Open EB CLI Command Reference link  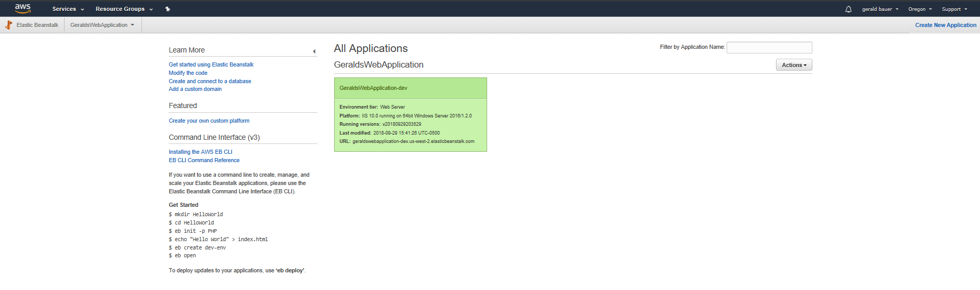[204, 160]
